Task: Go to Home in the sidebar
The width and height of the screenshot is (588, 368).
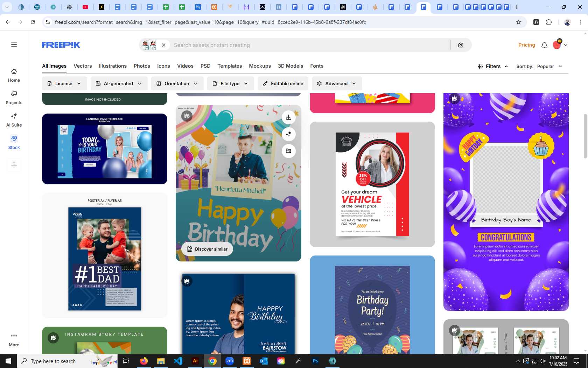Action: (14, 75)
